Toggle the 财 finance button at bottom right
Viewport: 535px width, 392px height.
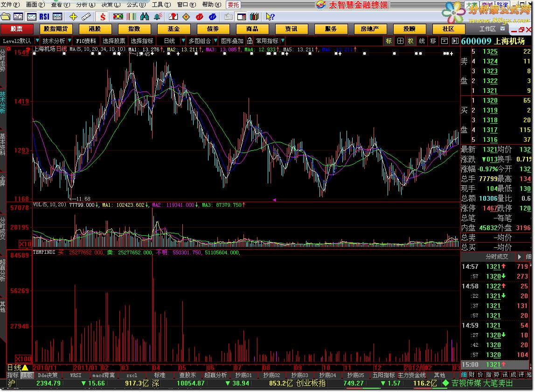coord(472,375)
